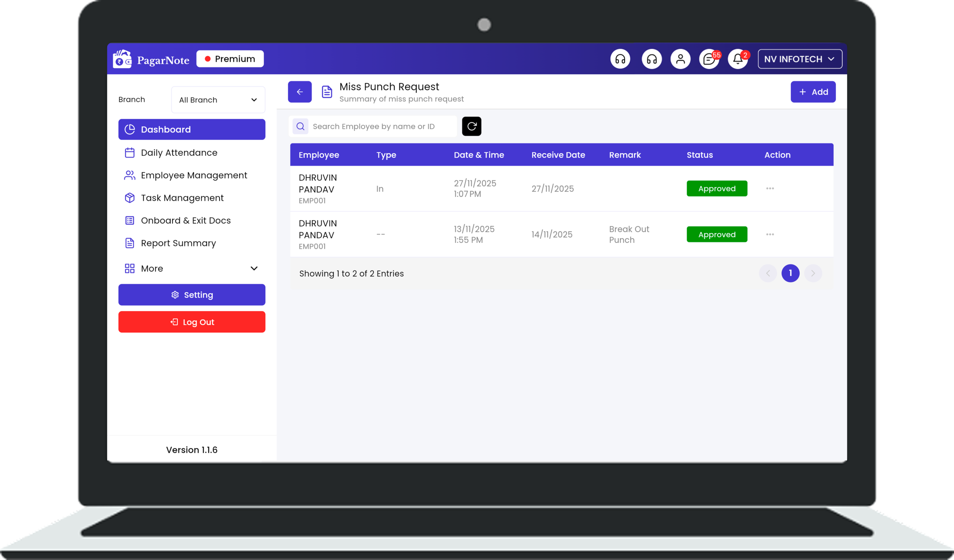Click the refresh icon beside search
The image size is (954, 560).
pos(471,126)
